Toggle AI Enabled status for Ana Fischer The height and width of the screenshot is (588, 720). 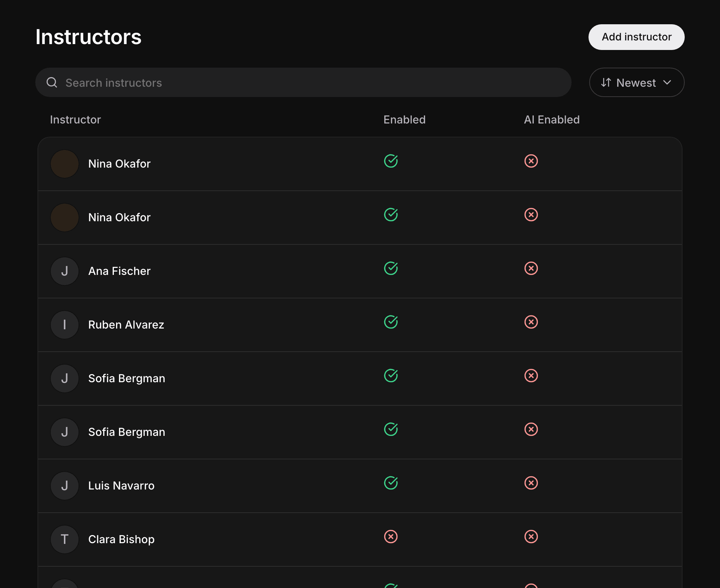click(531, 268)
